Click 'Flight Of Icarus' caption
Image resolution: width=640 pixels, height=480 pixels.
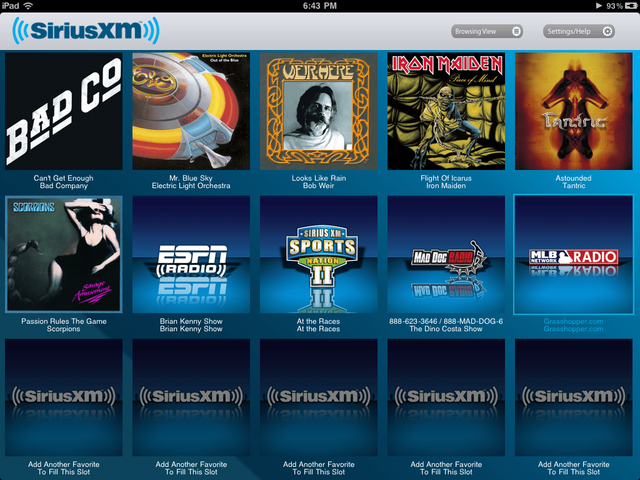click(446, 178)
